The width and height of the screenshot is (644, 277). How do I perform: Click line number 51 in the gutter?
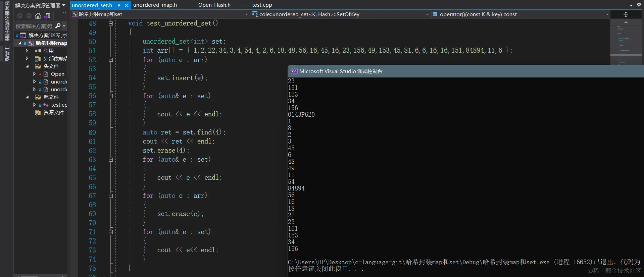click(92, 51)
